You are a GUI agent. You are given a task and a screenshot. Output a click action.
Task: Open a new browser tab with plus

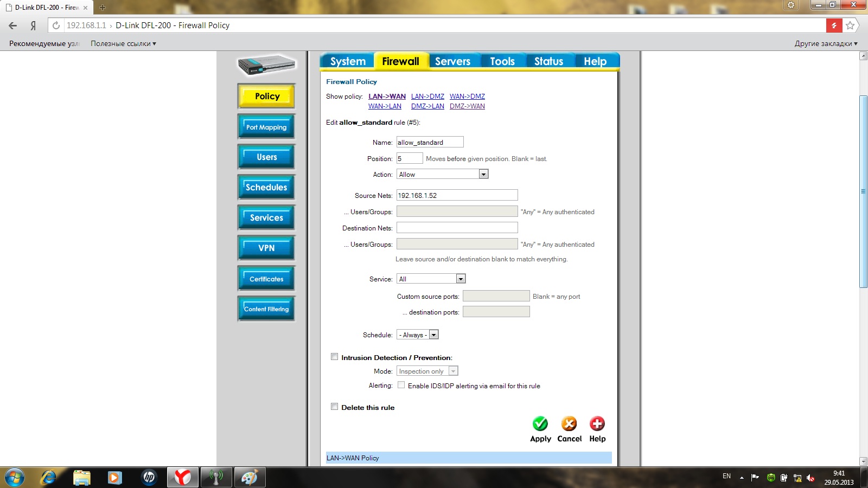click(103, 8)
